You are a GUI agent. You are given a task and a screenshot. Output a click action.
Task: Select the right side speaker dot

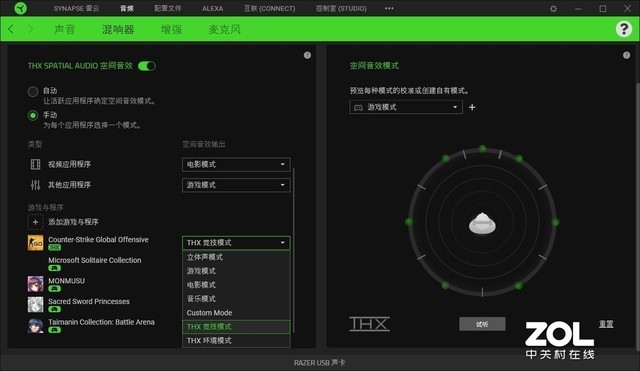555,222
